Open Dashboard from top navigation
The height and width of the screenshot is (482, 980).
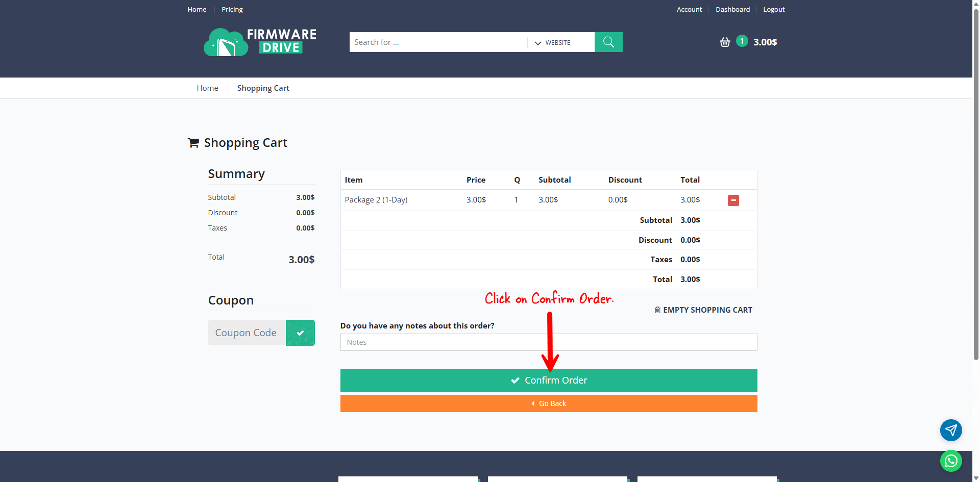click(732, 9)
